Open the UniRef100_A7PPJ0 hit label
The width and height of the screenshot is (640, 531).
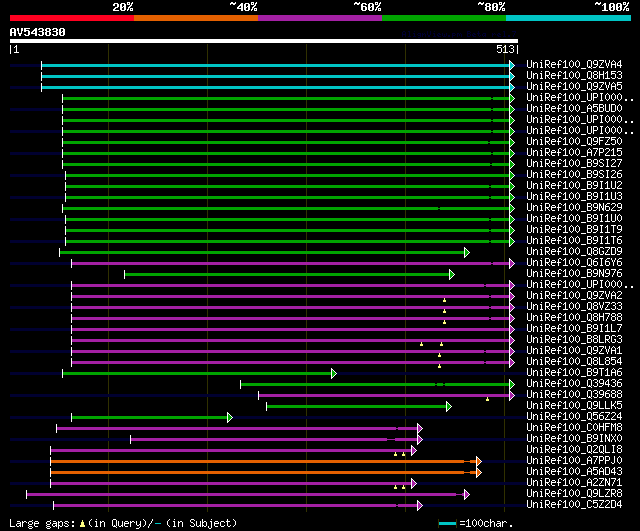tap(574, 461)
